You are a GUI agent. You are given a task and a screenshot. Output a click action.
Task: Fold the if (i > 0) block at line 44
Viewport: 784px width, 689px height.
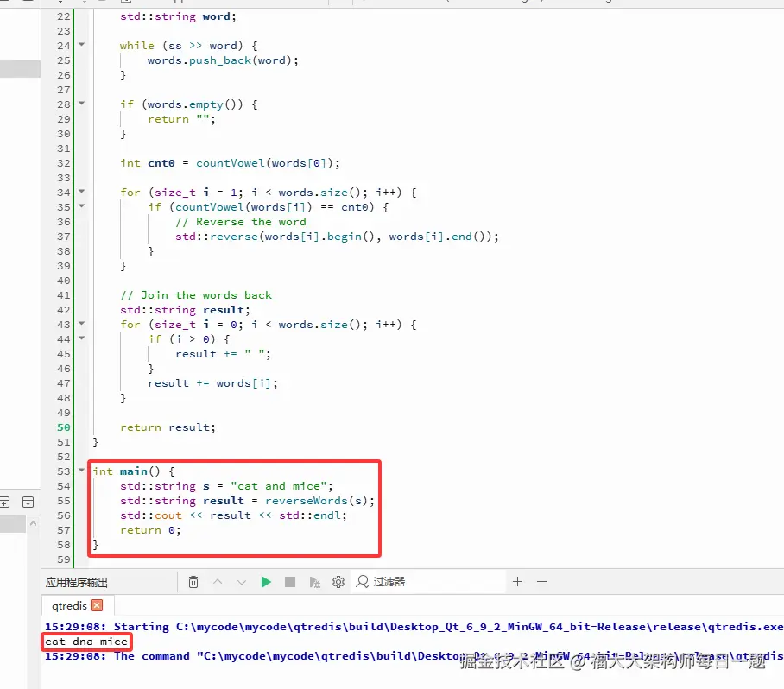[x=81, y=338]
